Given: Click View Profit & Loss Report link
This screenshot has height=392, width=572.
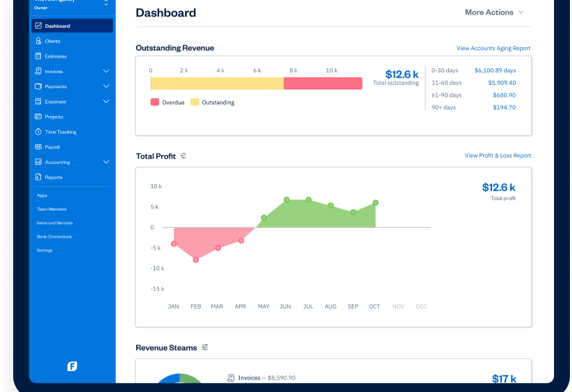Looking at the screenshot, I should coord(498,156).
